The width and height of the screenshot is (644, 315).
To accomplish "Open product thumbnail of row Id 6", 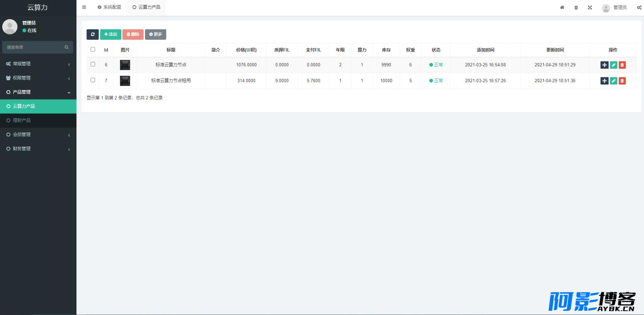I will (x=125, y=65).
